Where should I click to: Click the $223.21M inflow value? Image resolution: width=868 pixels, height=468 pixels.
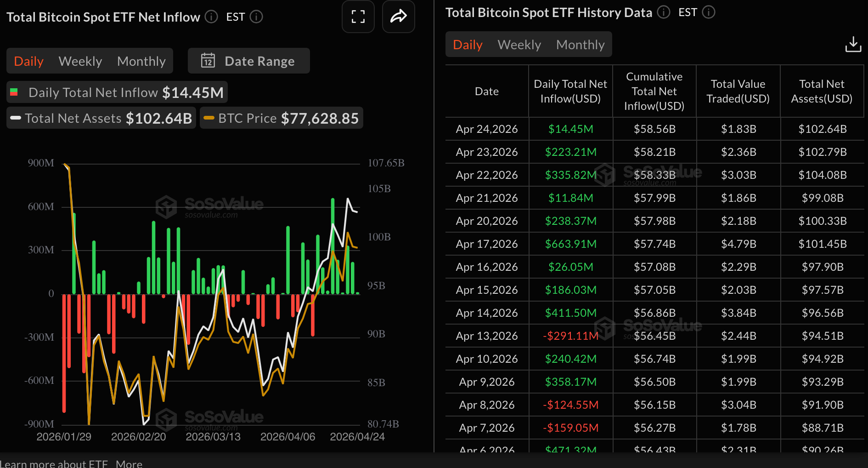(x=570, y=152)
